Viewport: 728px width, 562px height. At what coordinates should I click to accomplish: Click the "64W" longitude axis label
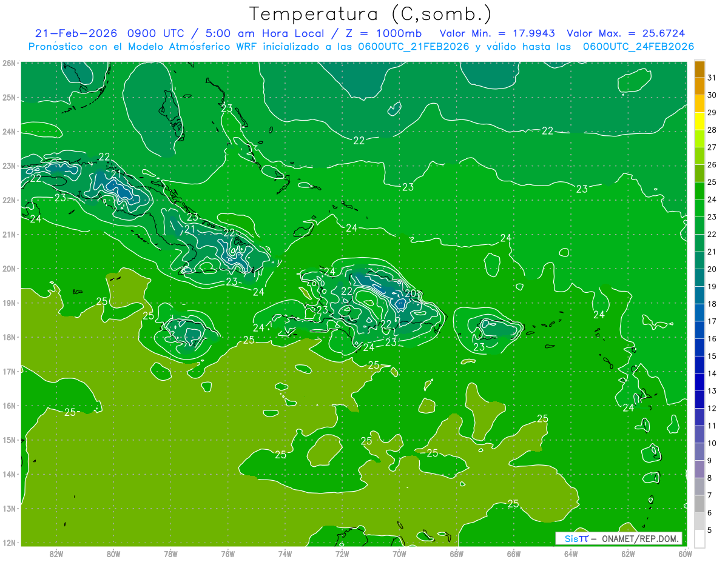click(x=571, y=553)
